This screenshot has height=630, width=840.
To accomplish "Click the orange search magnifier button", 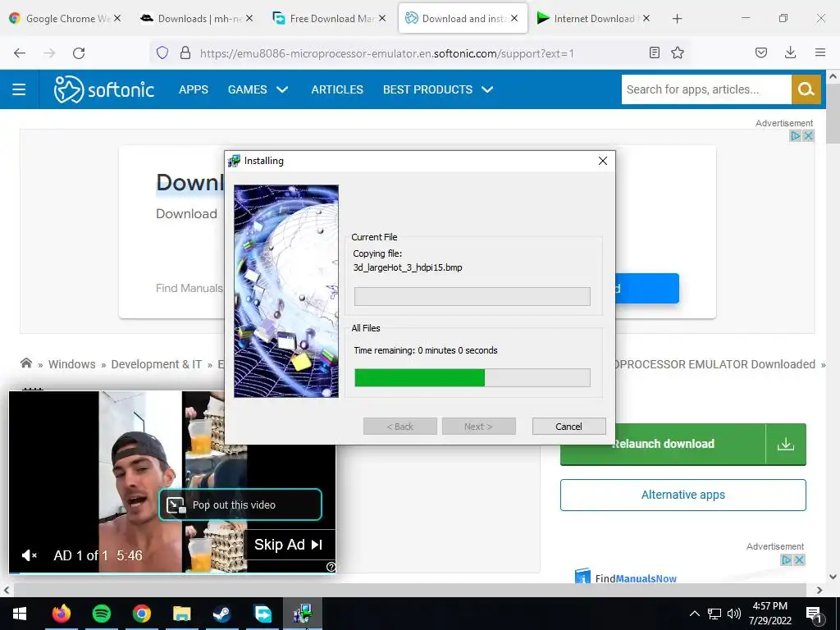I will [x=806, y=89].
